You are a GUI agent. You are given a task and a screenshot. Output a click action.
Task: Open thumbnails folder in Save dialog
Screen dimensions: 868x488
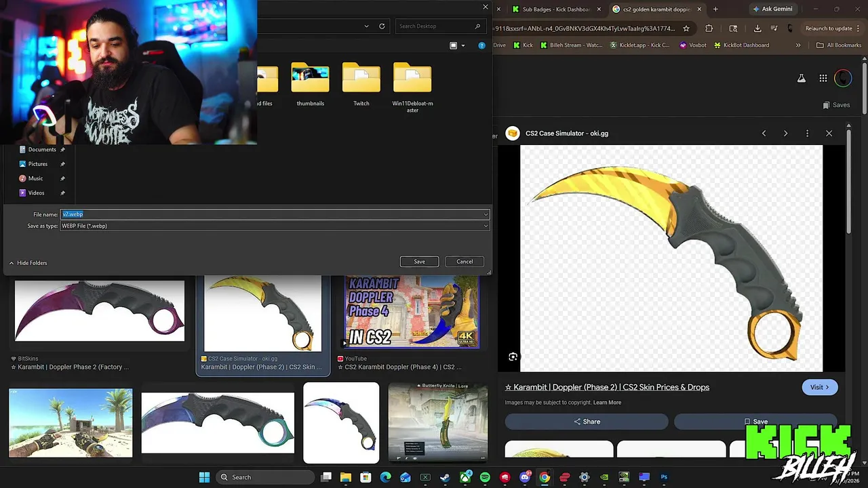pyautogui.click(x=310, y=85)
